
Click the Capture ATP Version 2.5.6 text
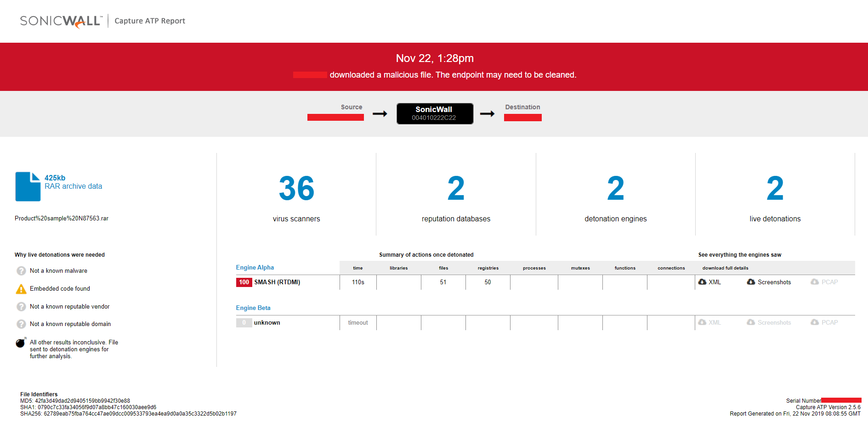(828, 407)
